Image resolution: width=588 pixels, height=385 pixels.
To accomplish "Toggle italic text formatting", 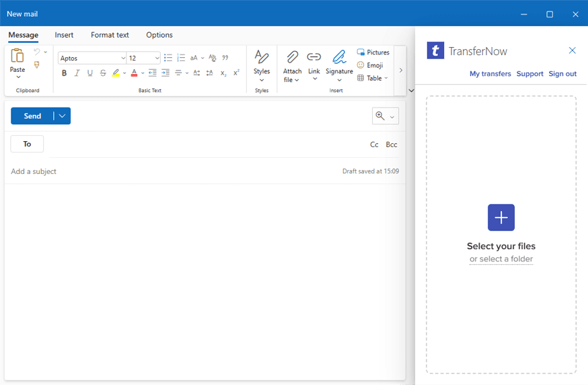I will pyautogui.click(x=77, y=73).
